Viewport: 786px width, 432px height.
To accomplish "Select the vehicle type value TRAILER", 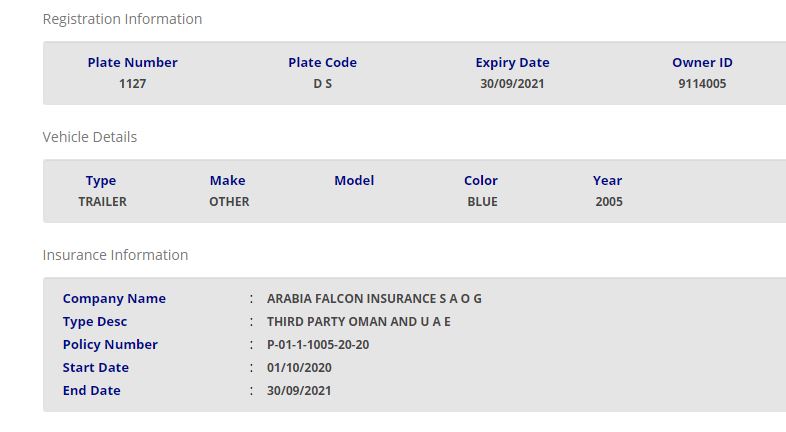I will [102, 202].
